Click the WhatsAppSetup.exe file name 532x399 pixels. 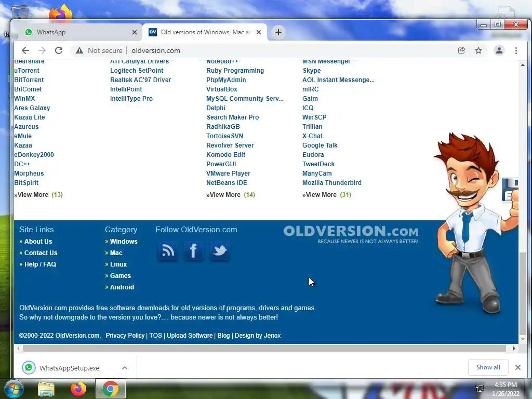69,368
